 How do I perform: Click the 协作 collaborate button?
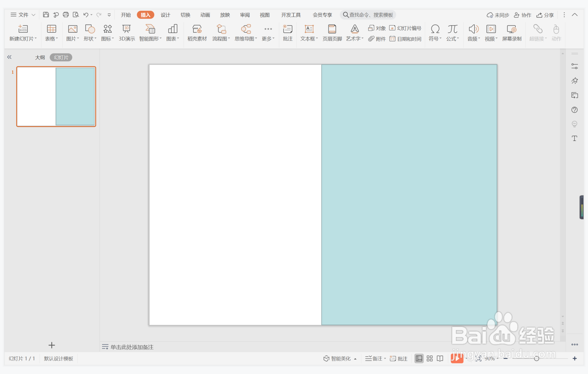[x=523, y=15]
